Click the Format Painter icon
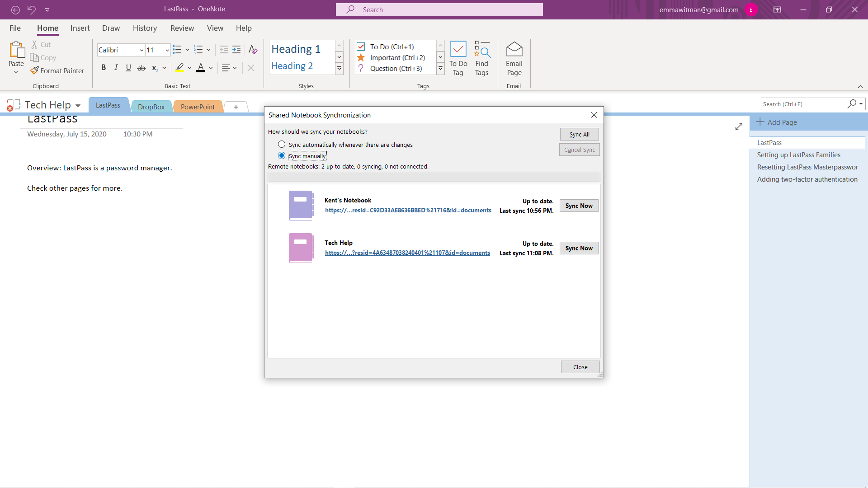Viewport: 868px width, 488px height. (x=34, y=70)
